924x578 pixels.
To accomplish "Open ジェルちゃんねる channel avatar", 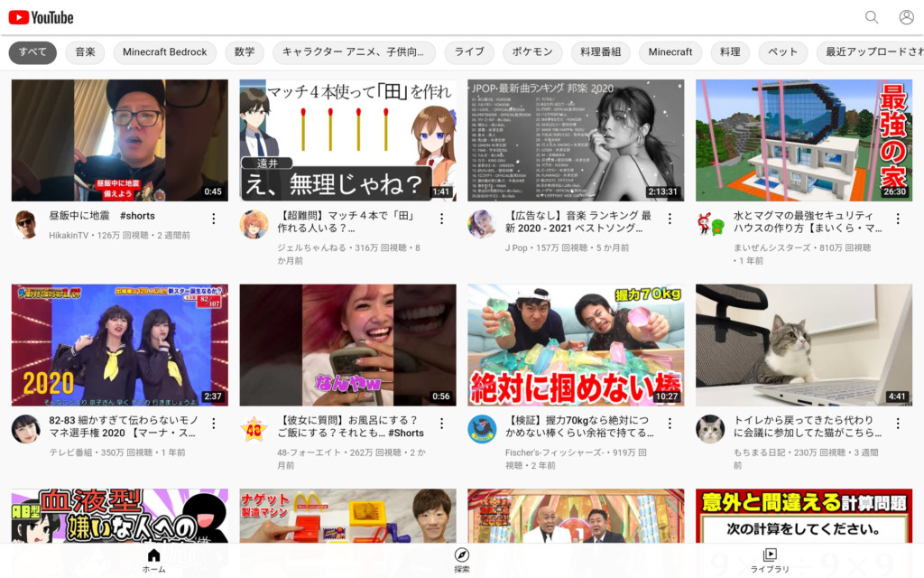I will click(x=254, y=224).
